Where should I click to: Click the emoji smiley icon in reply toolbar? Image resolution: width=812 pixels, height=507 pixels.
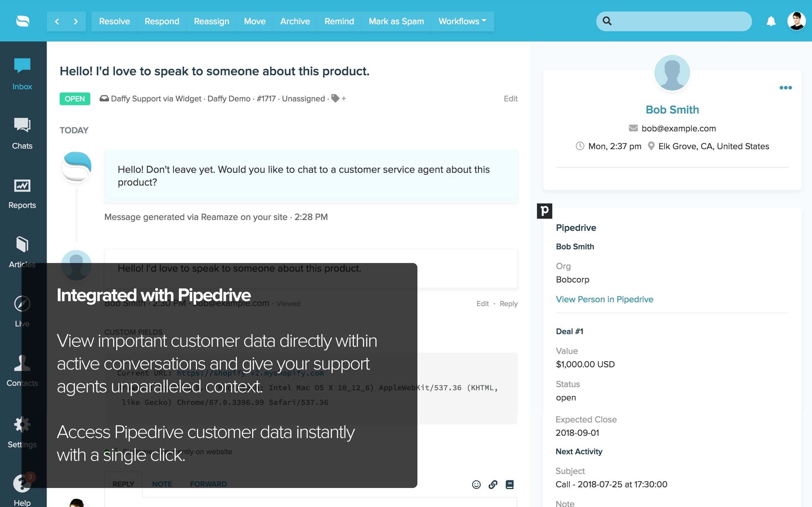tap(476, 485)
